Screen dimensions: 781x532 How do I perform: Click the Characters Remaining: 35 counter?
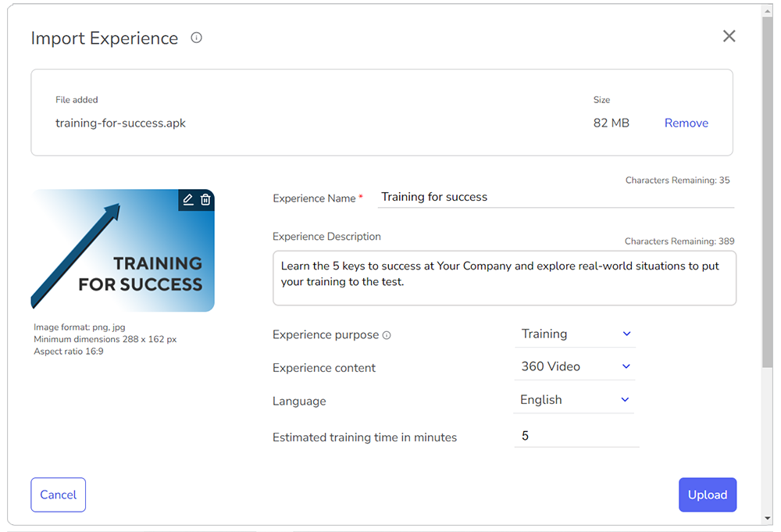click(677, 180)
